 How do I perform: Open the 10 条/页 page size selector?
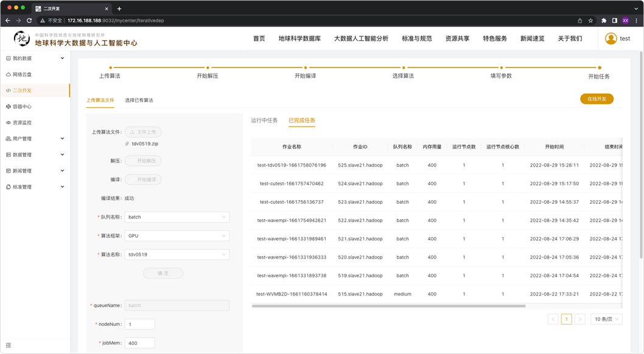[x=606, y=319]
